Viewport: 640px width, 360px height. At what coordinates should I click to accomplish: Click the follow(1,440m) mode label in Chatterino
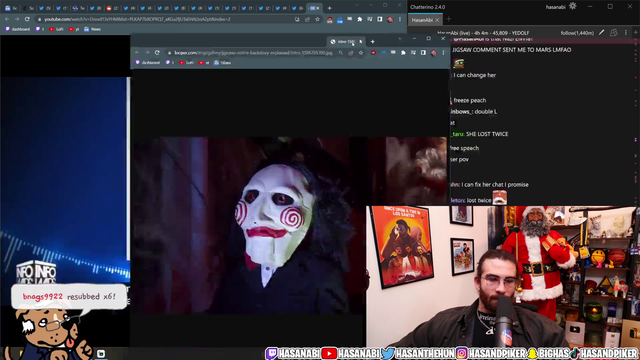point(577,33)
